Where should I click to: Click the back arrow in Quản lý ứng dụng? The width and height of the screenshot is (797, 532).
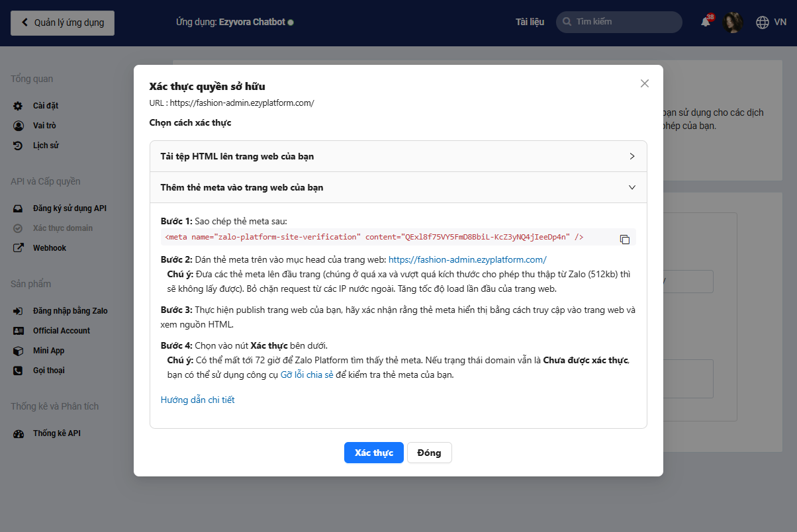25,22
